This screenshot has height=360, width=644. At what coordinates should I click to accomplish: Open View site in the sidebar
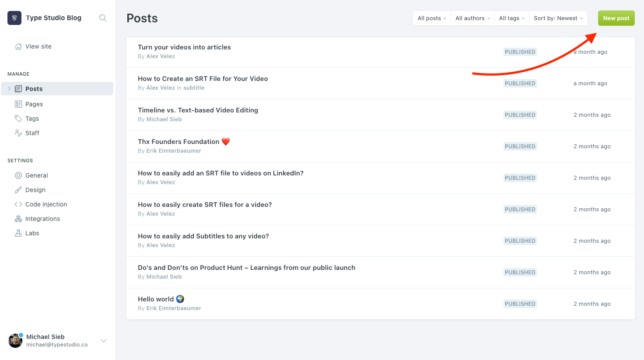point(38,46)
